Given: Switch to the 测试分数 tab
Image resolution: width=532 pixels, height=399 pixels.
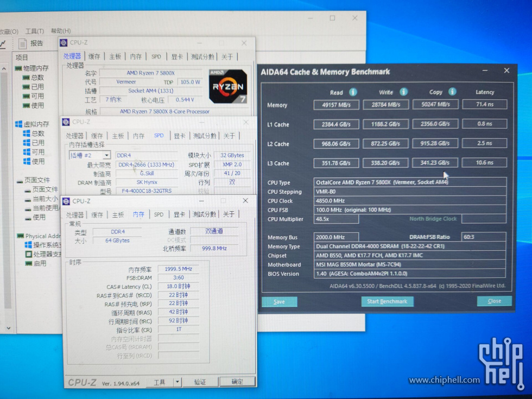Looking at the screenshot, I should tap(203, 214).
